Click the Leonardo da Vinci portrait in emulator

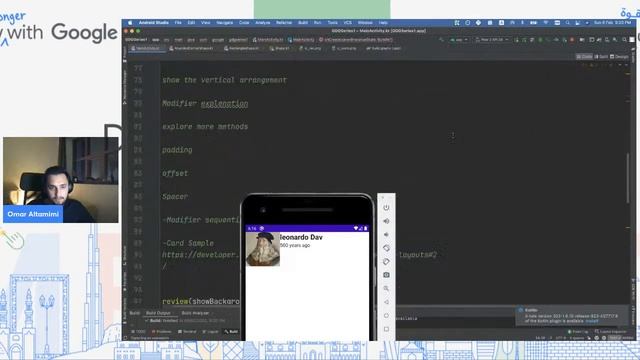[x=263, y=249]
